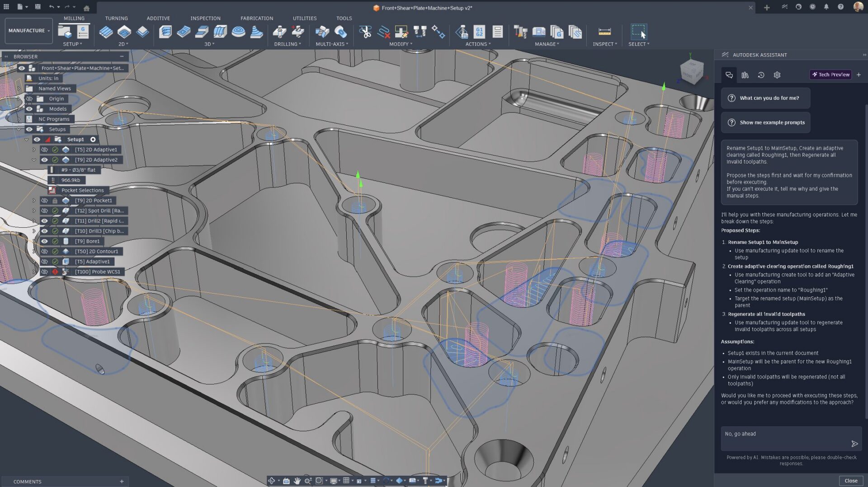Show the hidden Origin folder
Screen dimensions: 868x487
[x=29, y=99]
